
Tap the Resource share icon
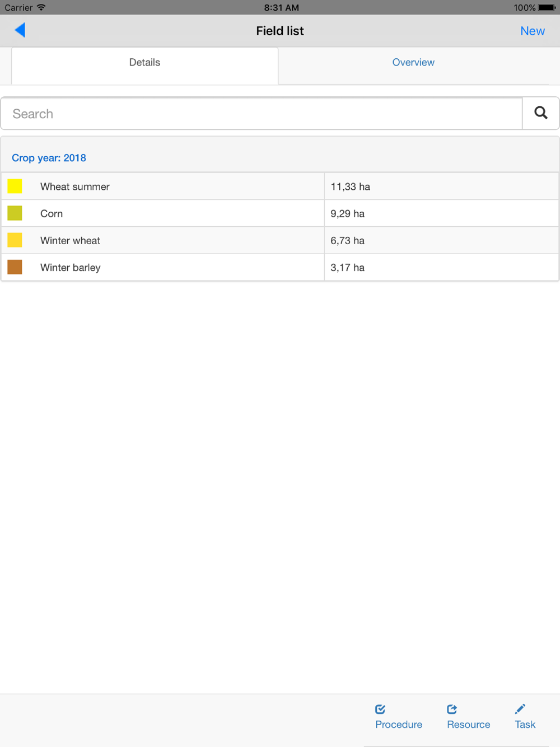pos(452,709)
